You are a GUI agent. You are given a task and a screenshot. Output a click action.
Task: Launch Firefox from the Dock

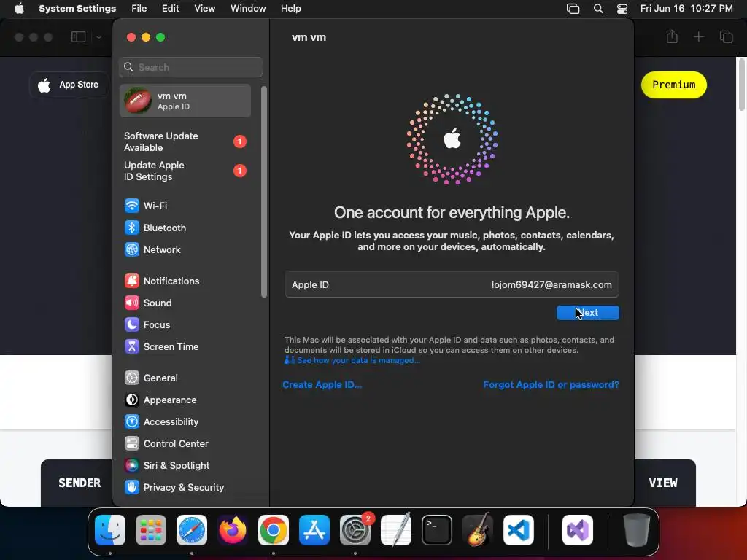tap(233, 530)
